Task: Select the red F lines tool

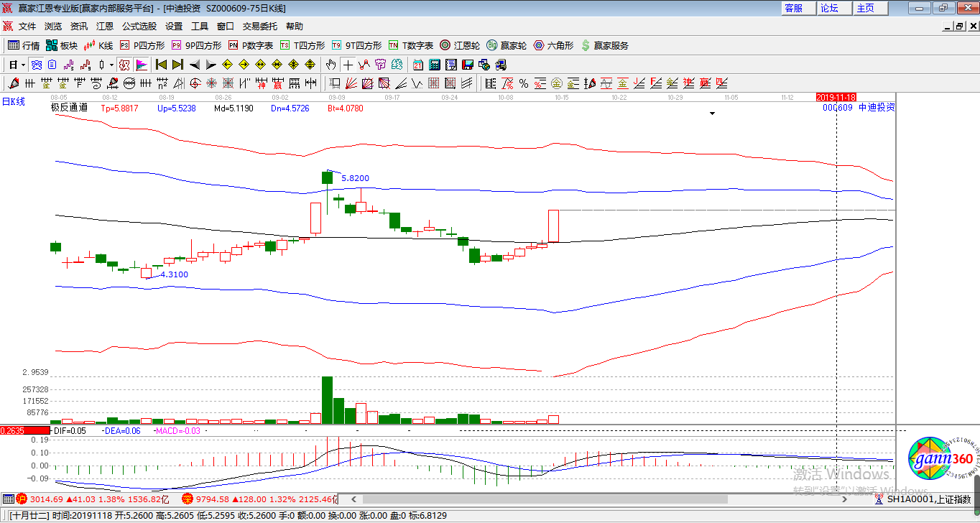Action: (x=655, y=83)
